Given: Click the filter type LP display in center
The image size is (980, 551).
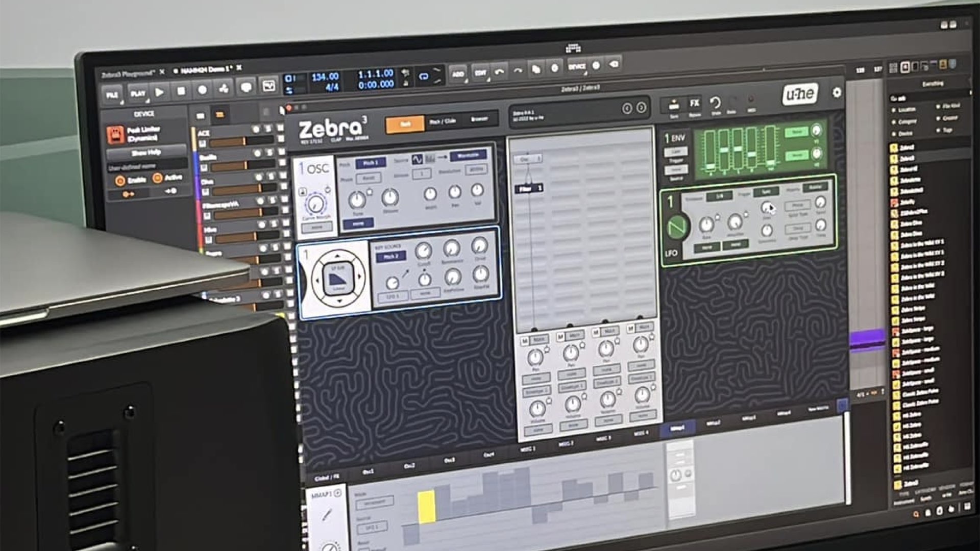Looking at the screenshot, I should [x=338, y=278].
